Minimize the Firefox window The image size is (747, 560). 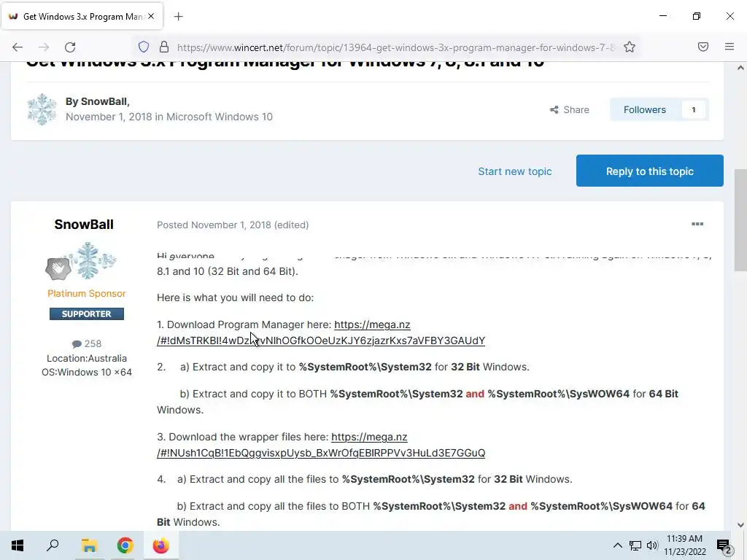coord(662,16)
